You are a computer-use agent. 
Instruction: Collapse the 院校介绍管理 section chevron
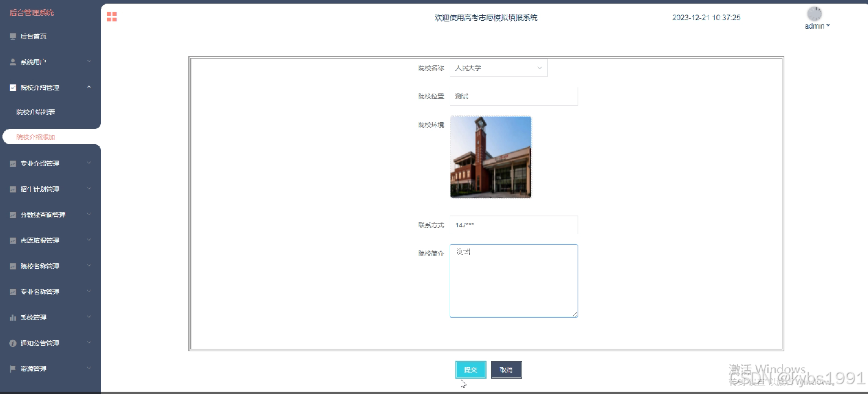[x=89, y=87]
